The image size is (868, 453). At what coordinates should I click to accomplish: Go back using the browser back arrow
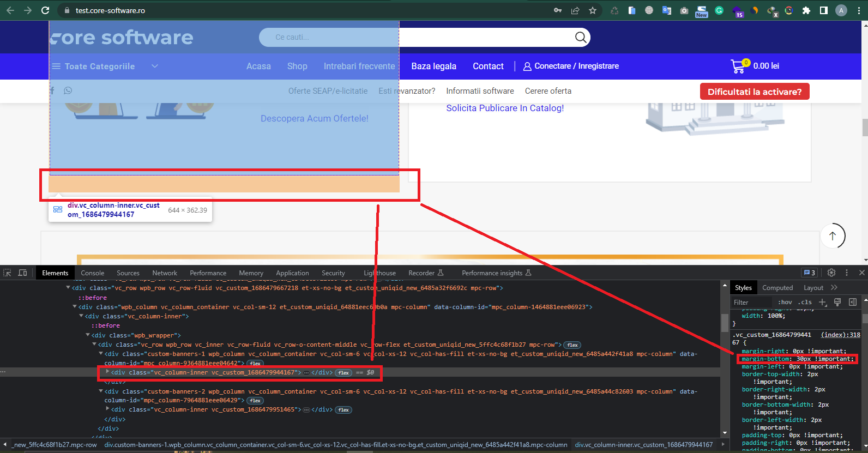10,10
